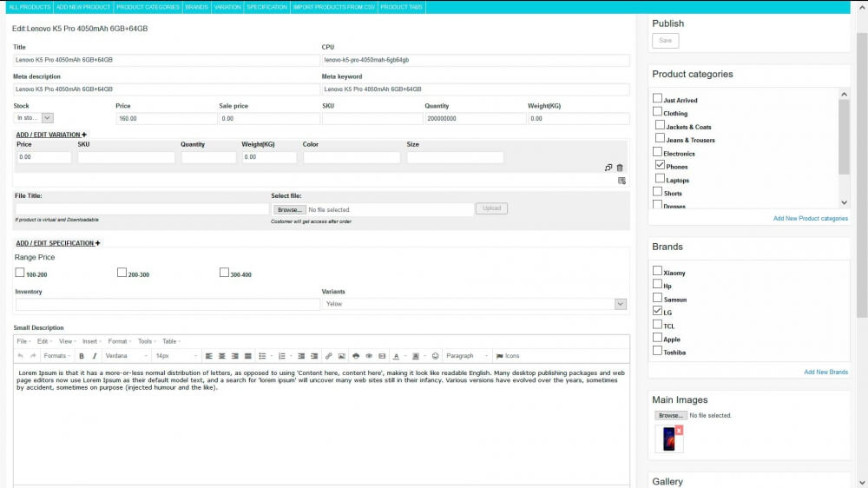The height and width of the screenshot is (488, 868).
Task: Open the Paragraph block format dropdown
Action: pos(467,356)
